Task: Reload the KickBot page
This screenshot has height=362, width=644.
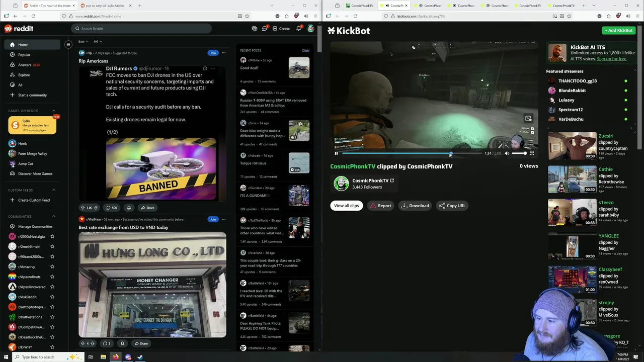Action: (355, 16)
